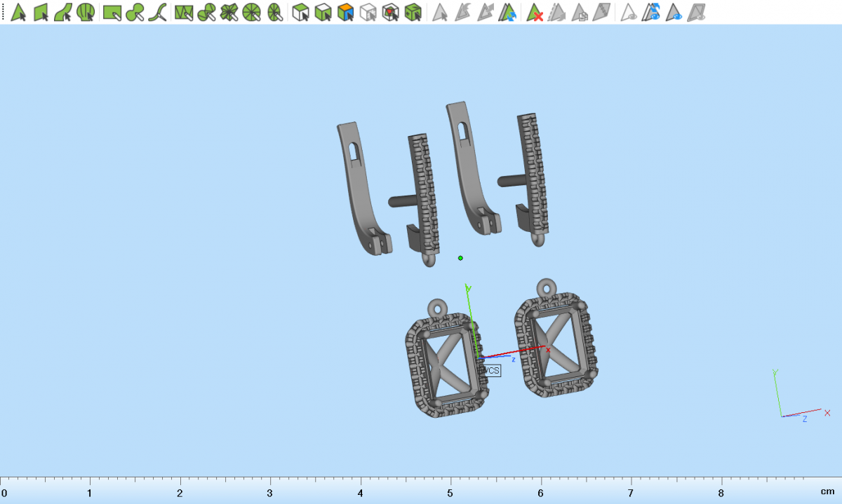Viewport: 842px width, 504px height.
Task: Click the starburst-shaped marking tool
Action: pyautogui.click(x=229, y=12)
